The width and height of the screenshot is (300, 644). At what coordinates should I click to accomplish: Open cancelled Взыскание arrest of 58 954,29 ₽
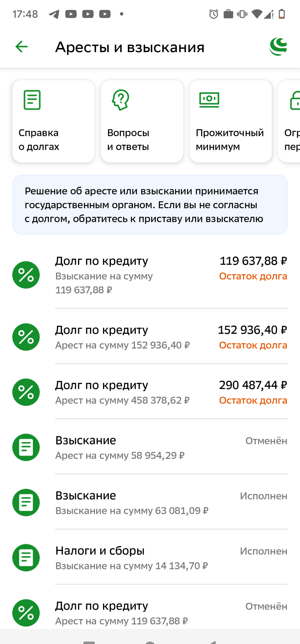coord(150,447)
